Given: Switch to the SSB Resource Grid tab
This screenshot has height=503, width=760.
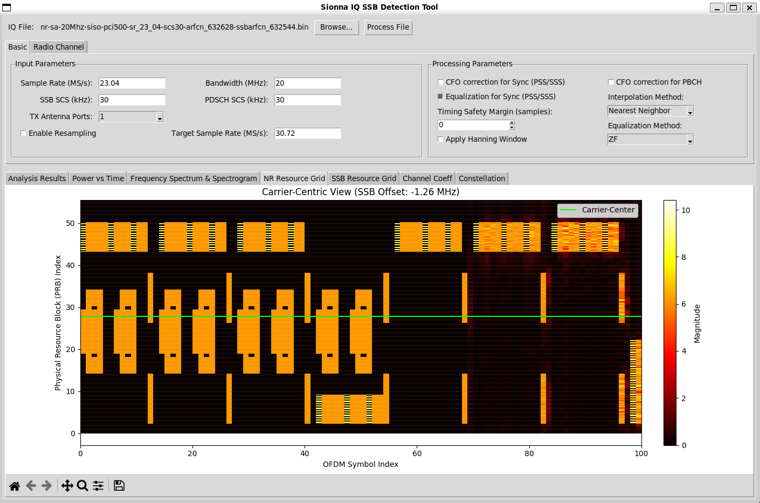Looking at the screenshot, I should pyautogui.click(x=363, y=178).
